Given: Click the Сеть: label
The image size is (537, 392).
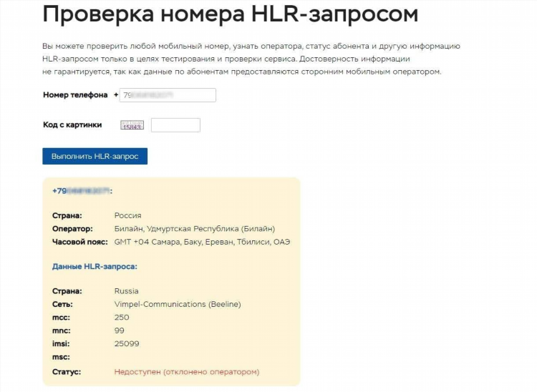Looking at the screenshot, I should click(62, 305).
